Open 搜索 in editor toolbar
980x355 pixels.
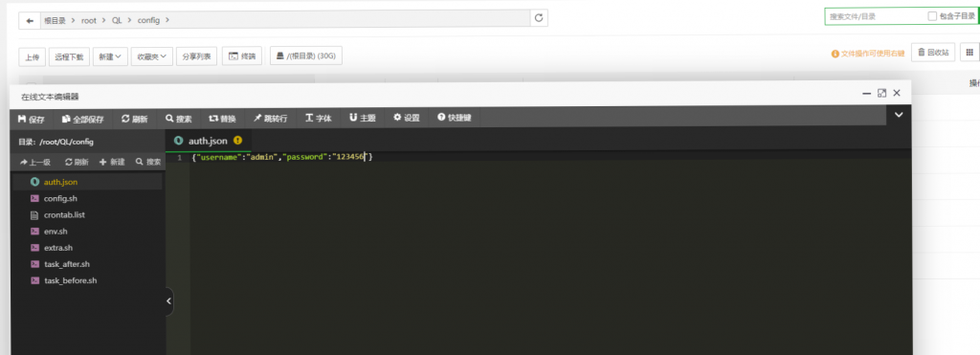[179, 118]
